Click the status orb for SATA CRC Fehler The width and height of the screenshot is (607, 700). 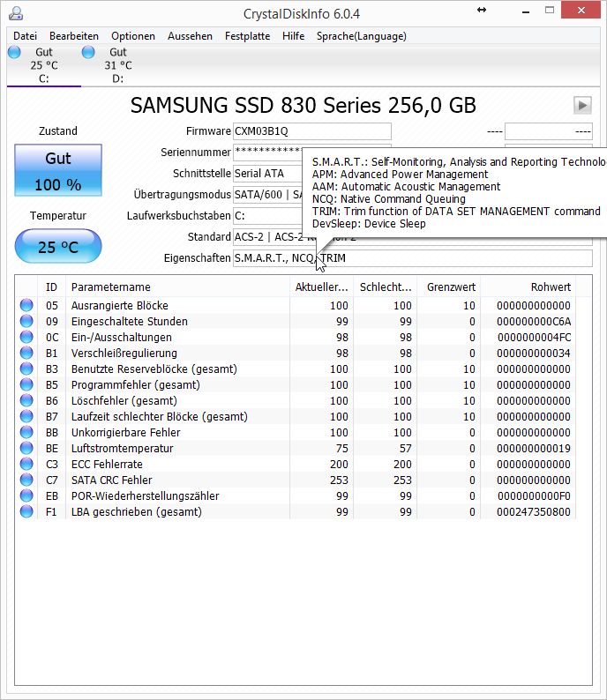click(26, 480)
